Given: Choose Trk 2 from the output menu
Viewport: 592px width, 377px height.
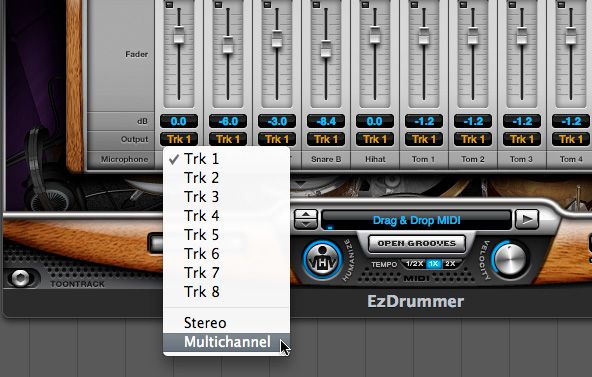Looking at the screenshot, I should coord(227,178).
